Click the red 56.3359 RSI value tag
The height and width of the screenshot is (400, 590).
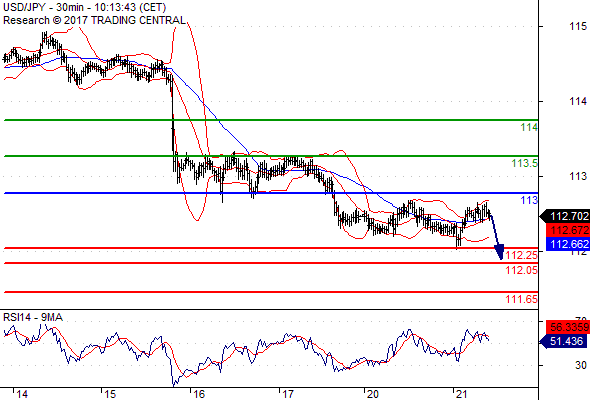[x=568, y=327]
